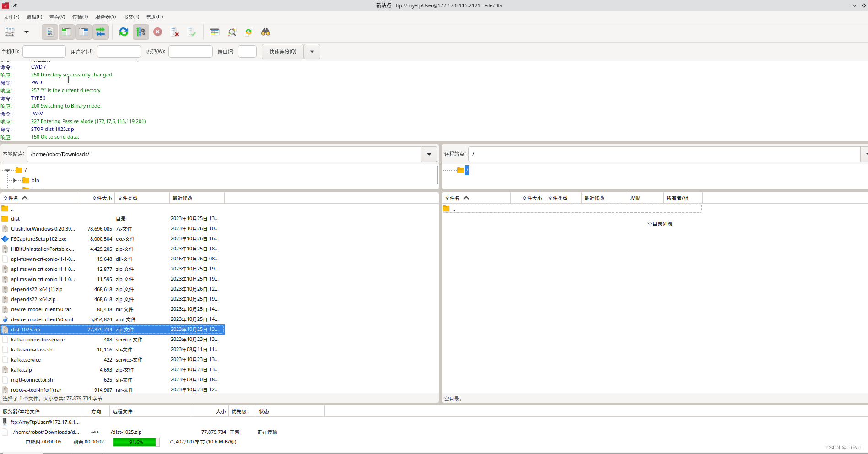Toggle synchronized browsing
The height and width of the screenshot is (454, 868).
[x=249, y=32]
